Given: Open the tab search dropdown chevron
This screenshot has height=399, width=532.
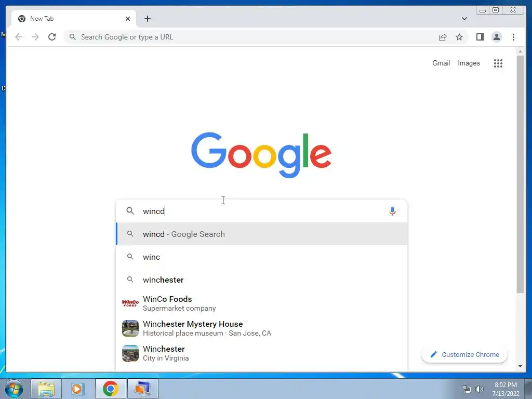Looking at the screenshot, I should click(x=464, y=19).
